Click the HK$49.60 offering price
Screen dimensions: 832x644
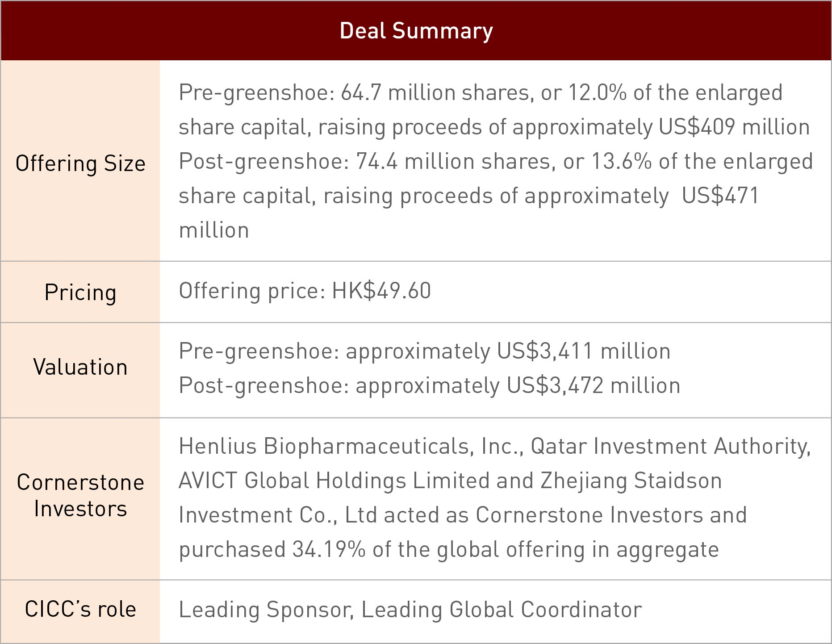pyautogui.click(x=381, y=291)
